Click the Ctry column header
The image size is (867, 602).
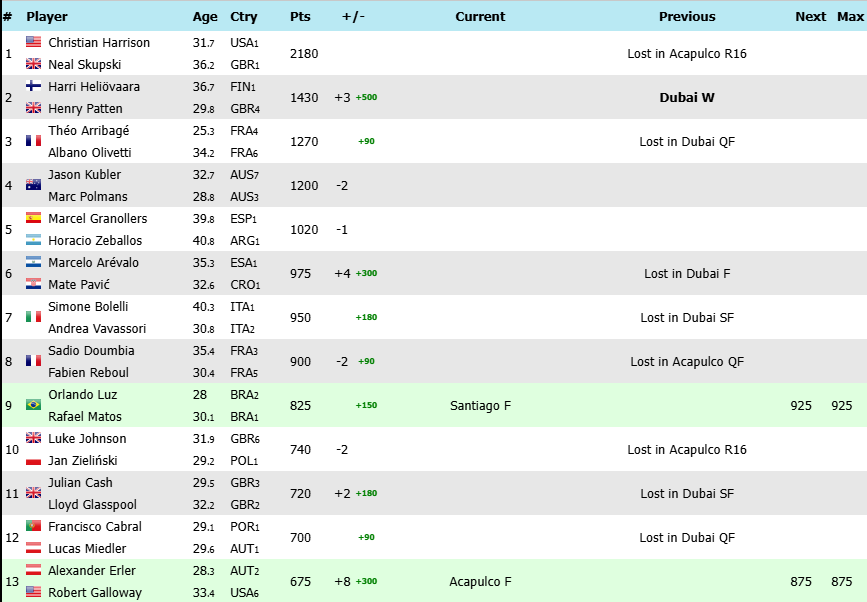pyautogui.click(x=243, y=17)
